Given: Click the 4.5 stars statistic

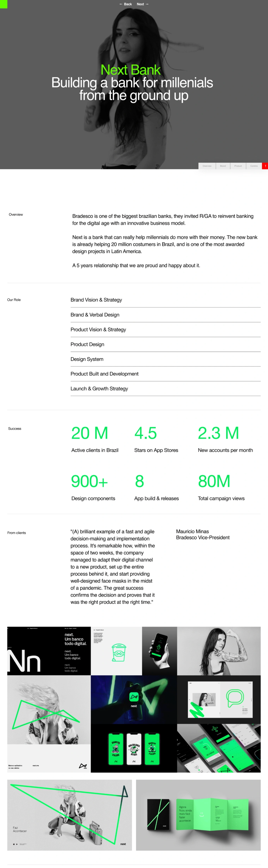Looking at the screenshot, I should pyautogui.click(x=146, y=433).
